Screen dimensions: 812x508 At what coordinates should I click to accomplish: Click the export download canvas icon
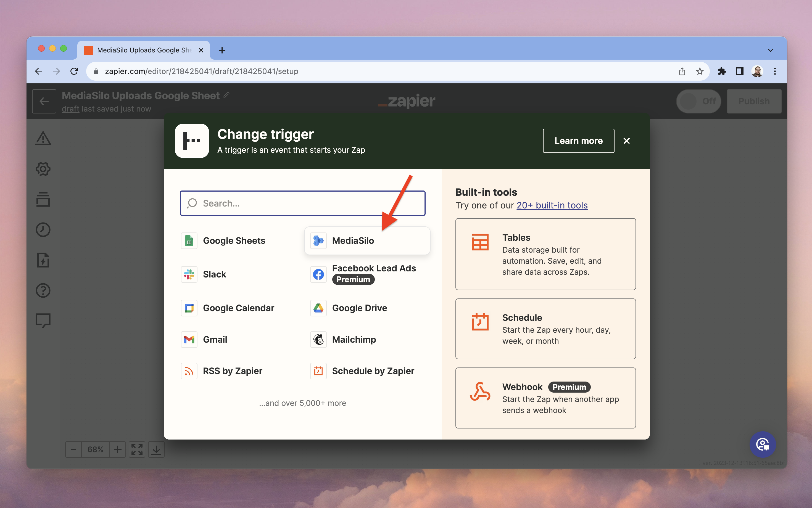(x=156, y=449)
